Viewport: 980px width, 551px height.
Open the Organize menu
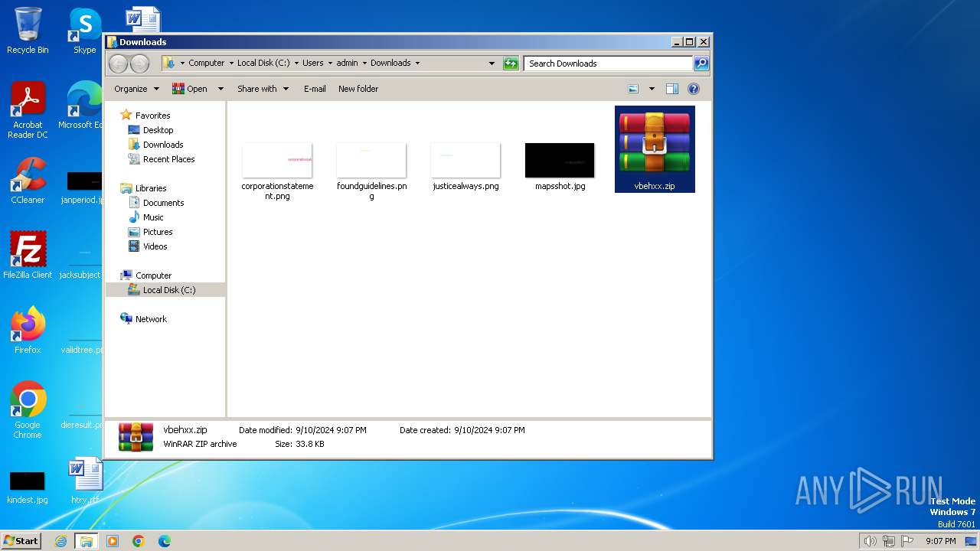tap(136, 89)
